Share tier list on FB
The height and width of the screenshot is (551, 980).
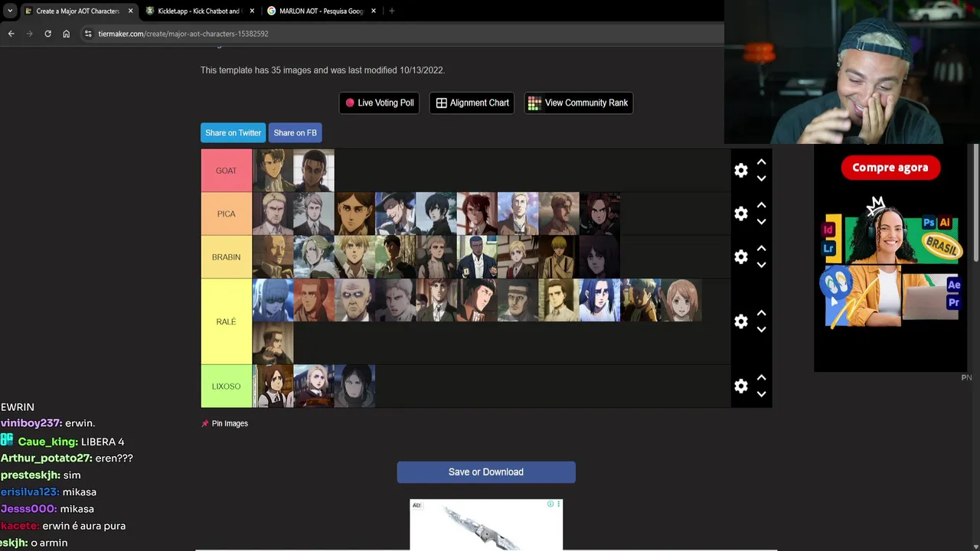click(x=295, y=132)
